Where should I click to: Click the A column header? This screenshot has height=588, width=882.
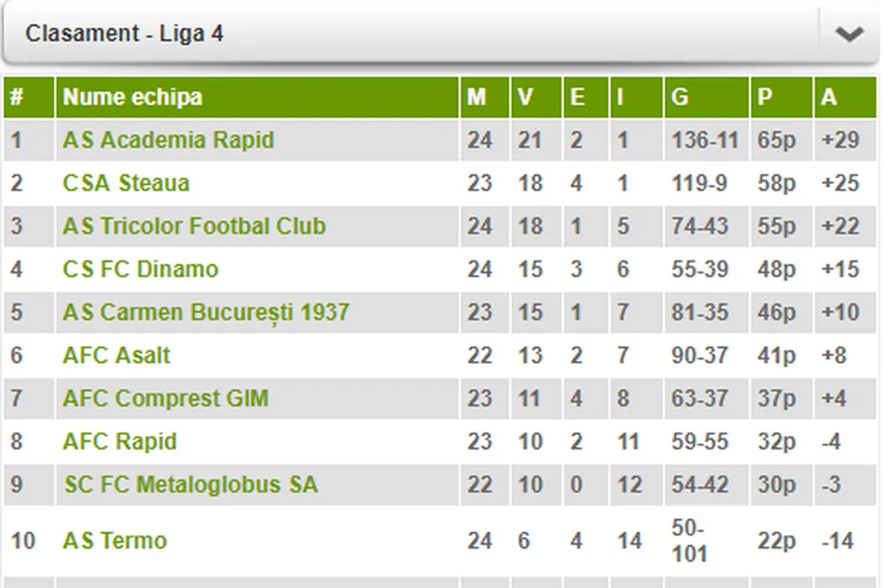point(829,97)
